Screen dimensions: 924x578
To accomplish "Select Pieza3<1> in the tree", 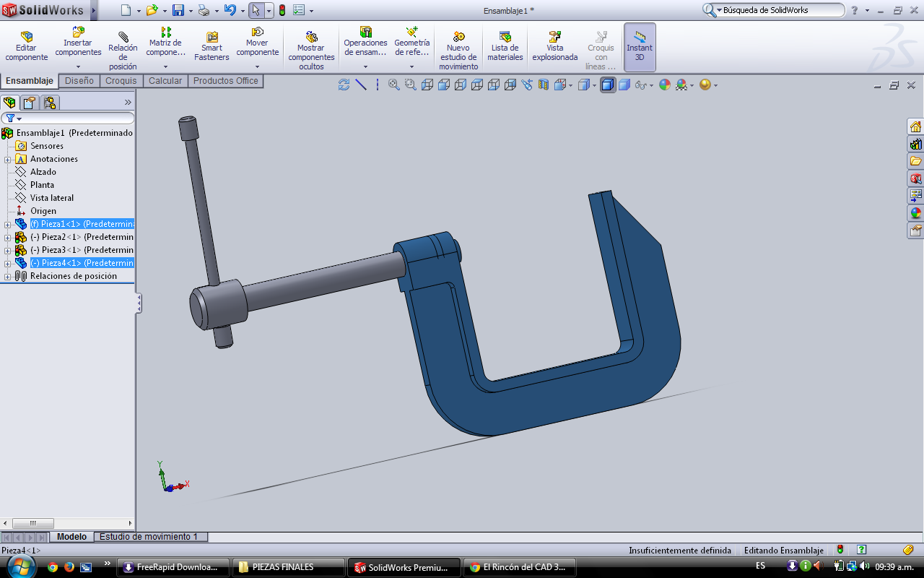I will coord(82,250).
